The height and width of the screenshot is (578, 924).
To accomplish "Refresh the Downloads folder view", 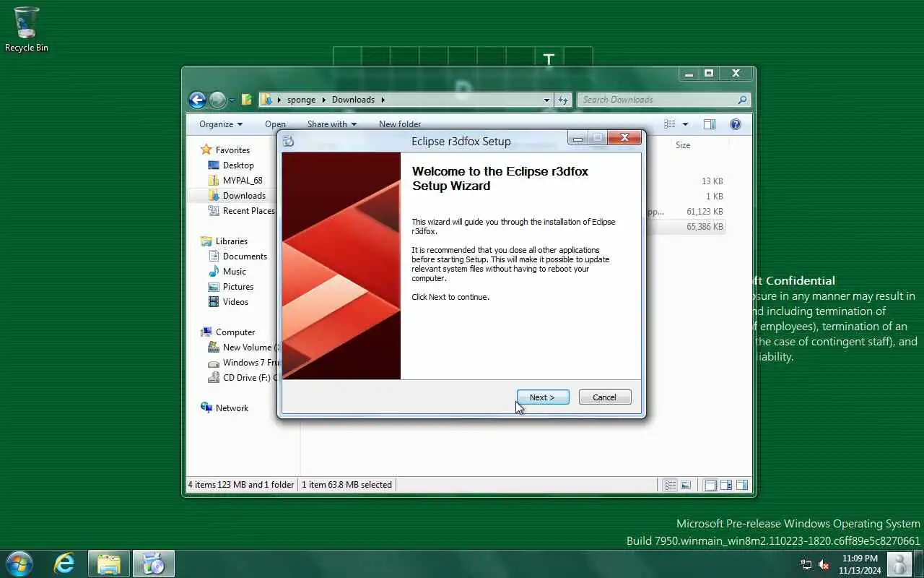I will click(563, 100).
